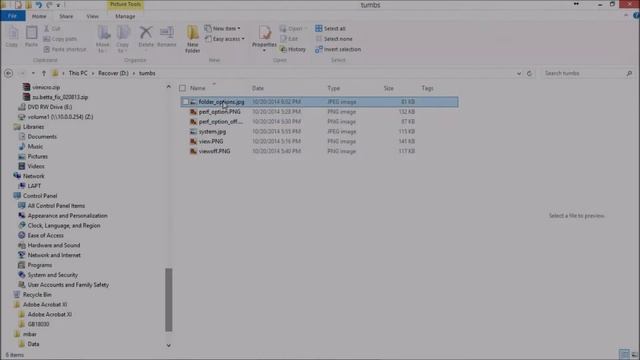Undo using the quick access toolbar
This screenshot has height=360, width=640.
39,5
